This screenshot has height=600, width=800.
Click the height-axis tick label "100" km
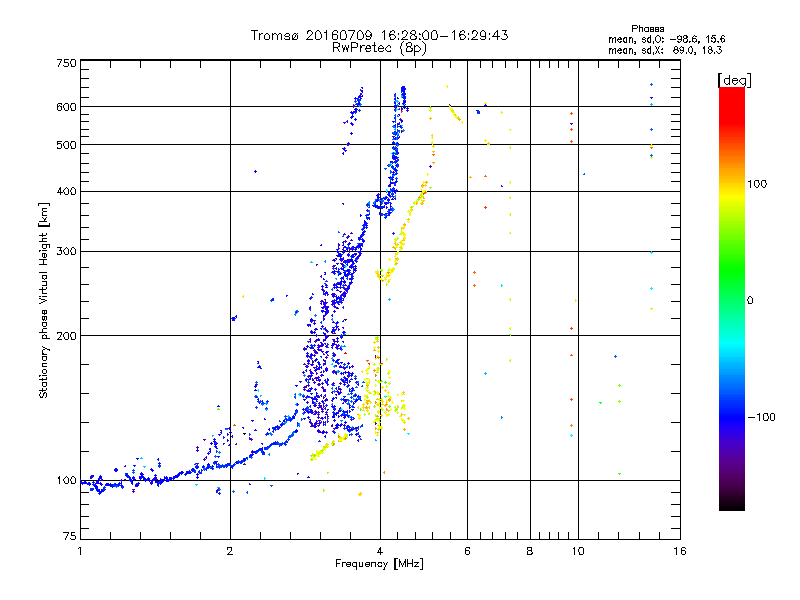[66, 480]
